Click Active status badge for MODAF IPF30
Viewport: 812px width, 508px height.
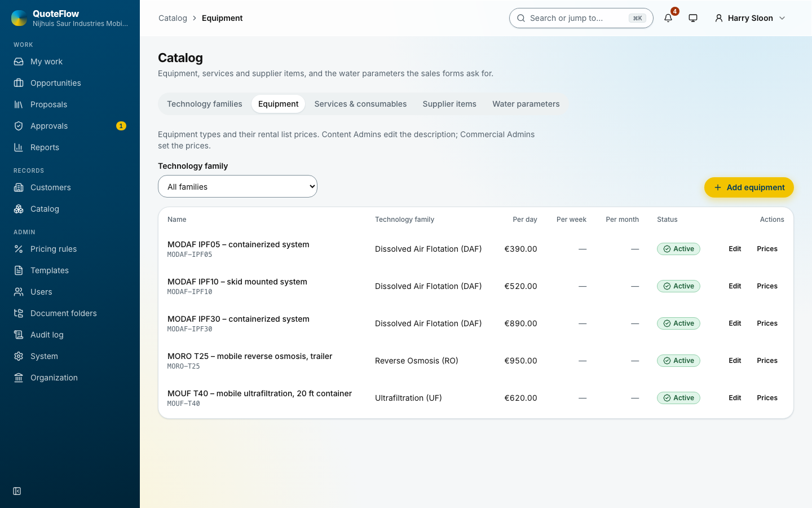click(678, 323)
